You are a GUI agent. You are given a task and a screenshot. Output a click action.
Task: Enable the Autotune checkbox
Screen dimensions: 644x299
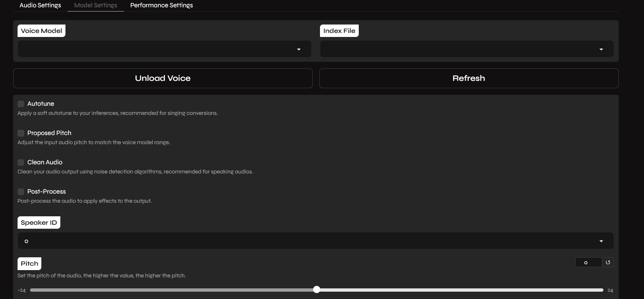coord(21,104)
